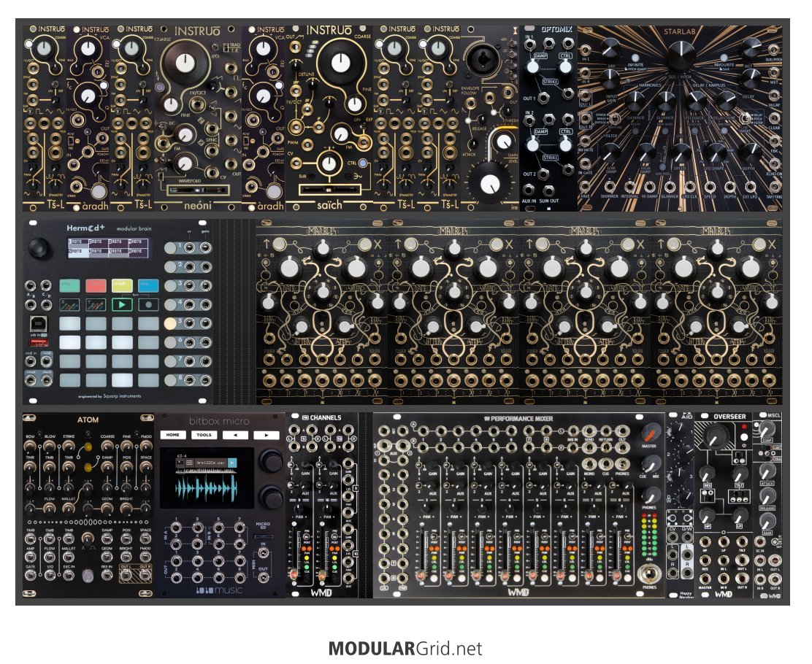Click the Hermod+ play button
The width and height of the screenshot is (812, 664).
point(122,304)
